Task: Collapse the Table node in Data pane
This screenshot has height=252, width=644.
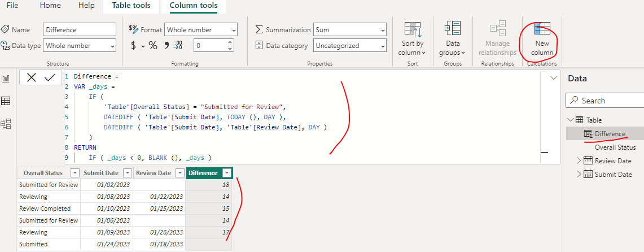Action: pos(570,120)
